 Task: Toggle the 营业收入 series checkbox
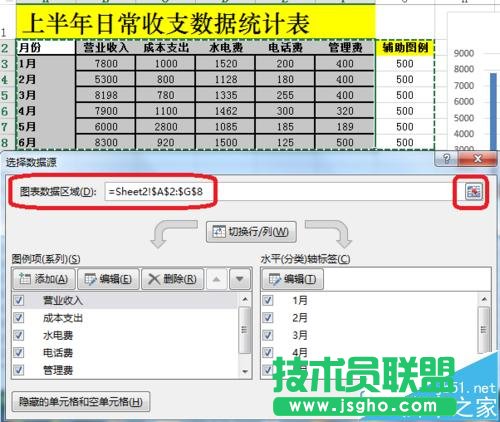[x=19, y=300]
